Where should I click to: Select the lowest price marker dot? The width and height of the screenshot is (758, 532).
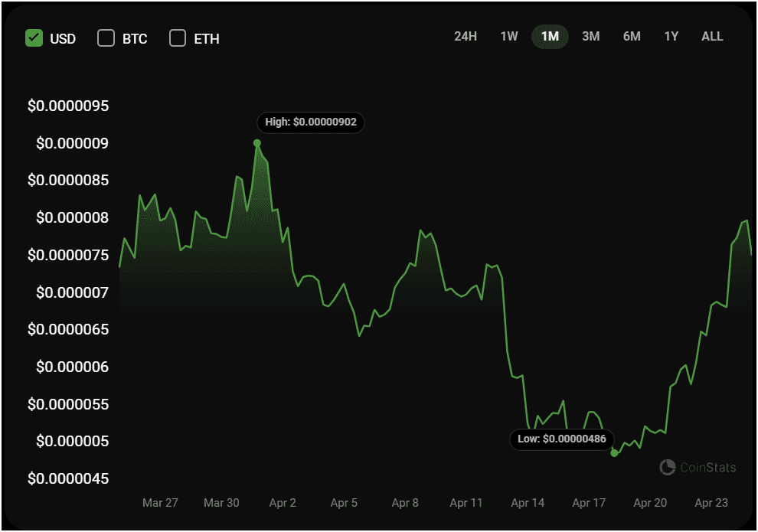tap(614, 452)
